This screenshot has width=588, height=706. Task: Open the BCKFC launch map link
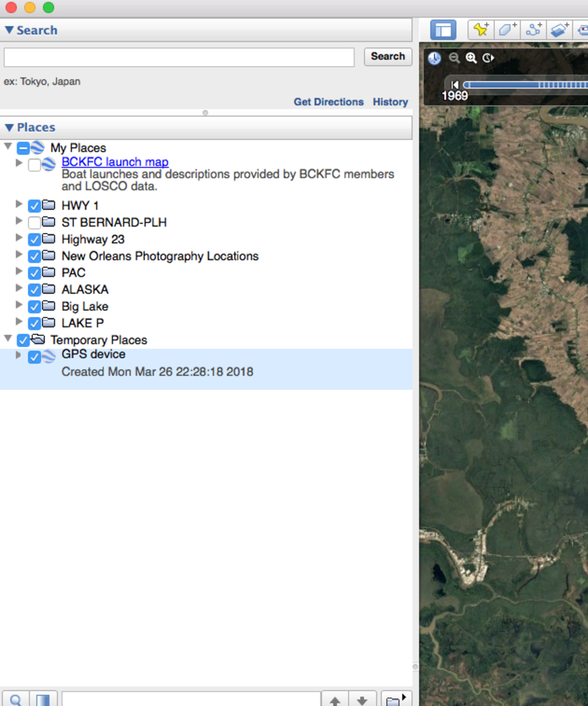(115, 162)
